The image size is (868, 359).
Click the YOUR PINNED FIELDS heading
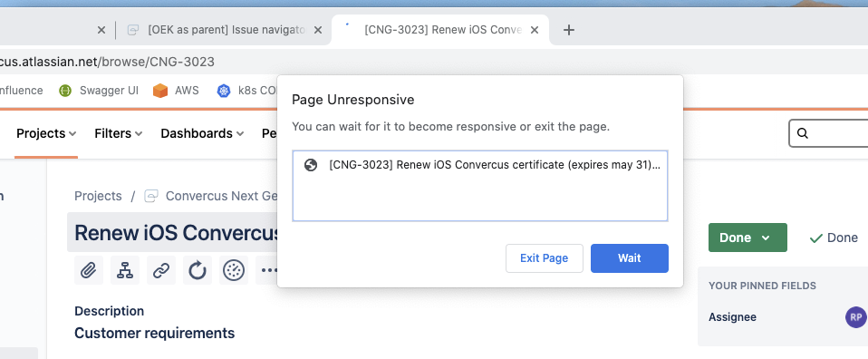click(762, 286)
